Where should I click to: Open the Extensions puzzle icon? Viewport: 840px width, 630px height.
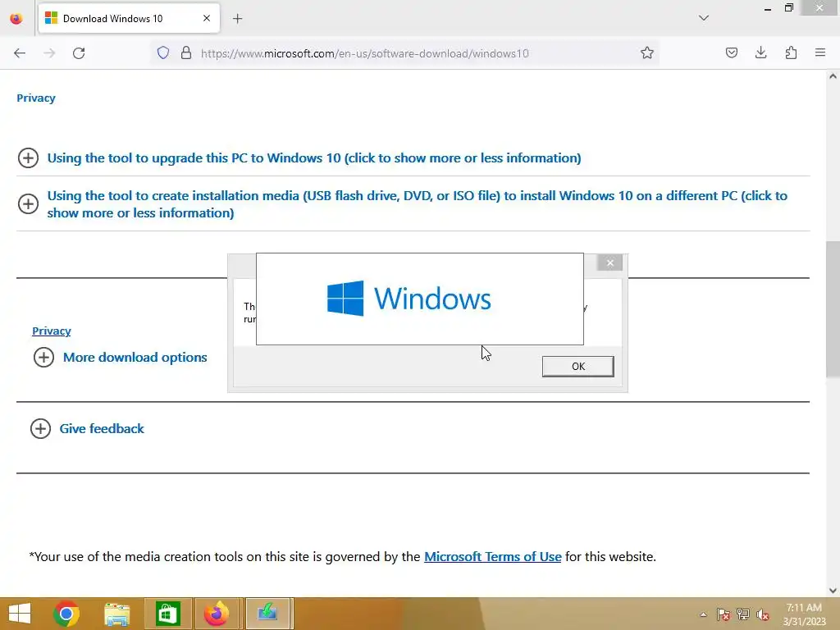(791, 53)
